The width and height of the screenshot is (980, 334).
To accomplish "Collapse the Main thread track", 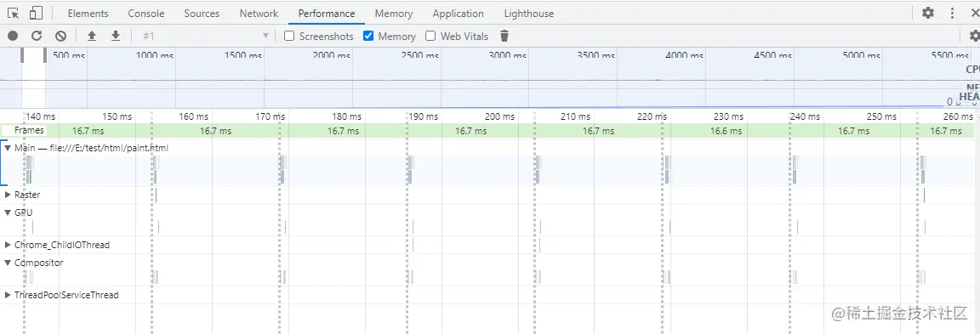I will pos(9,149).
